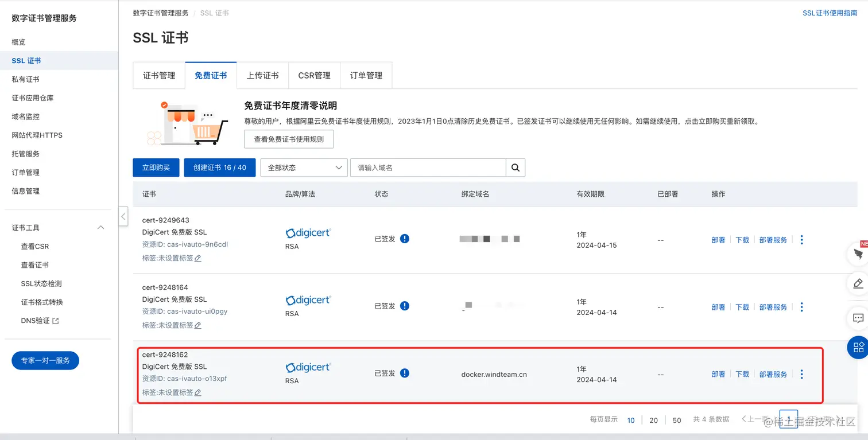Open the 查看证书 tool
868x440 pixels.
tap(35, 265)
